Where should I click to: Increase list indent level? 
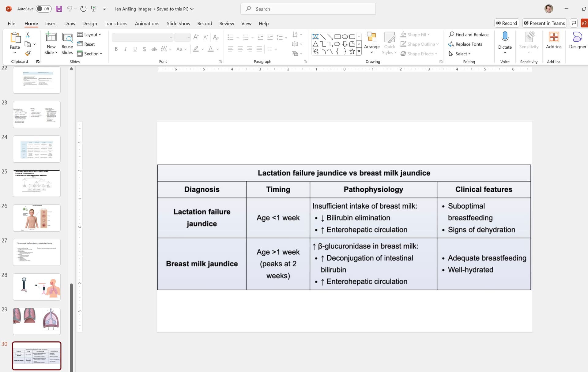(270, 37)
